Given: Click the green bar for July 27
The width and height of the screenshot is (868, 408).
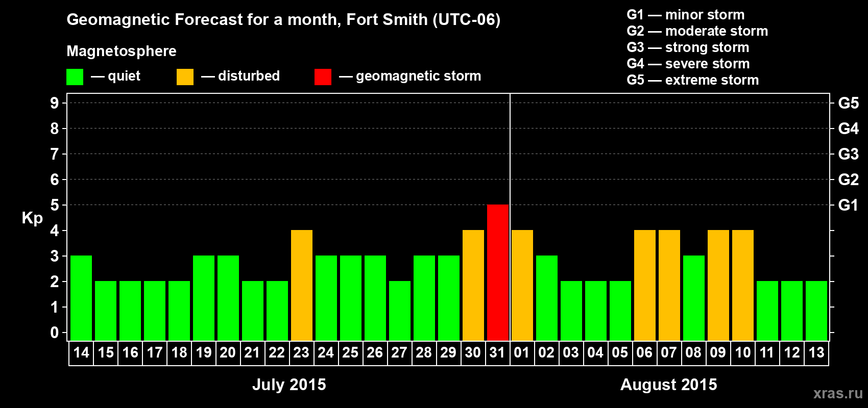Looking at the screenshot, I should click(x=400, y=311).
